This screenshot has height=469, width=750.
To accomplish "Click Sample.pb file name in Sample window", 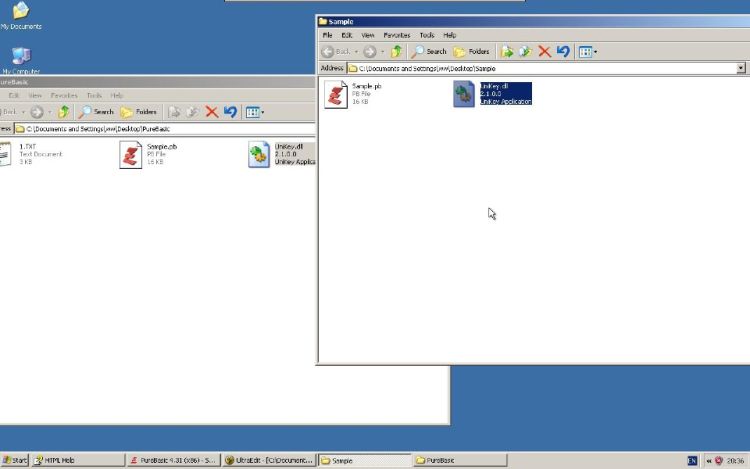I will coord(367,86).
